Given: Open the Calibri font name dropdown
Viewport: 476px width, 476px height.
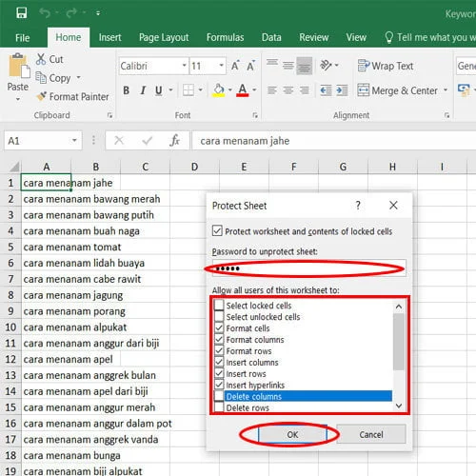Looking at the screenshot, I should (184, 66).
